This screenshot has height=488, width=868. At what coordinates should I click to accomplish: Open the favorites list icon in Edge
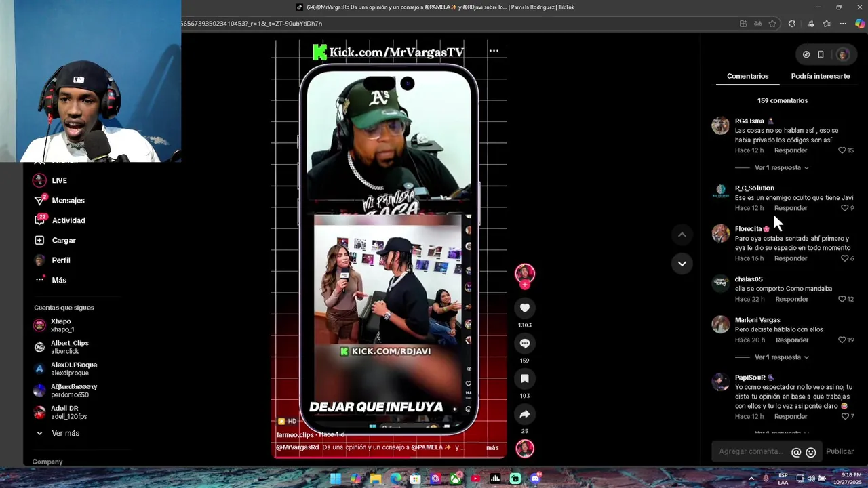pos(827,24)
